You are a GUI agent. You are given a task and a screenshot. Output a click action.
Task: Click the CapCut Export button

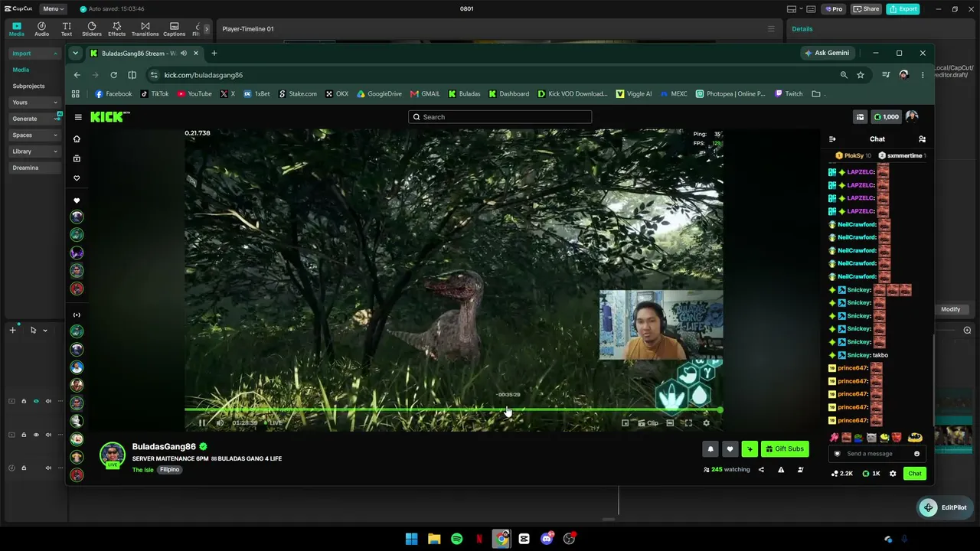point(903,8)
